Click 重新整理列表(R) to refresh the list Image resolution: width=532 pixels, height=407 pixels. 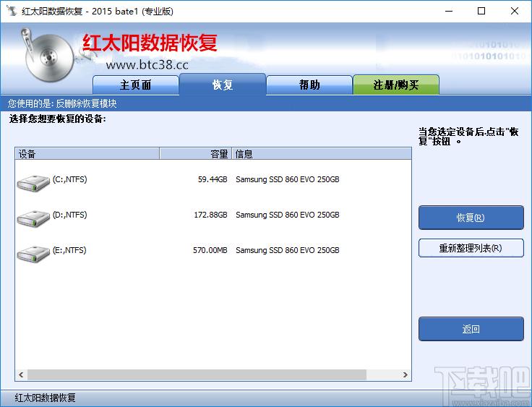pos(471,248)
